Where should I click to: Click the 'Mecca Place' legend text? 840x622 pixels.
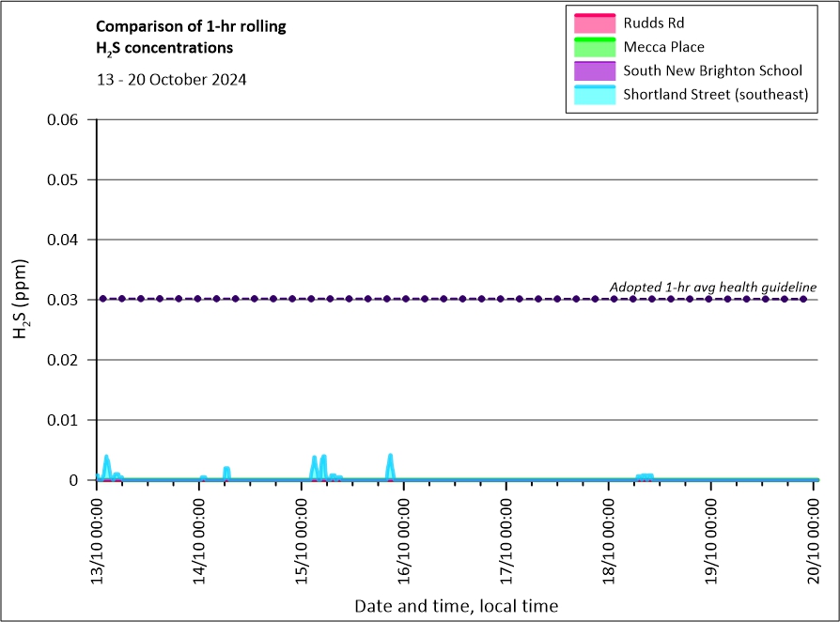(663, 47)
